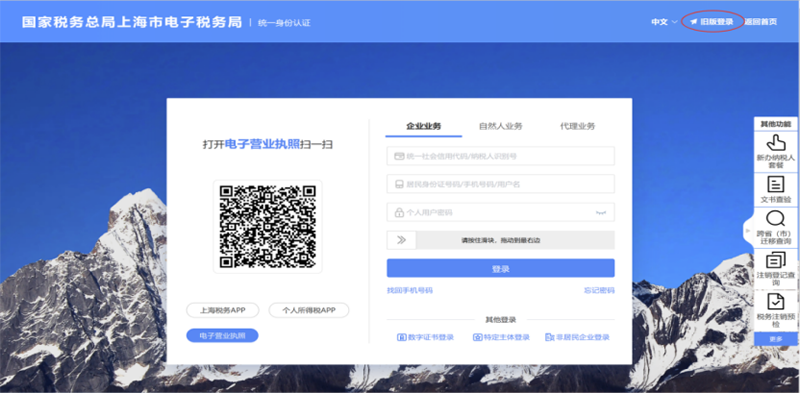Switch to the 自然人业务 tab

click(x=501, y=126)
